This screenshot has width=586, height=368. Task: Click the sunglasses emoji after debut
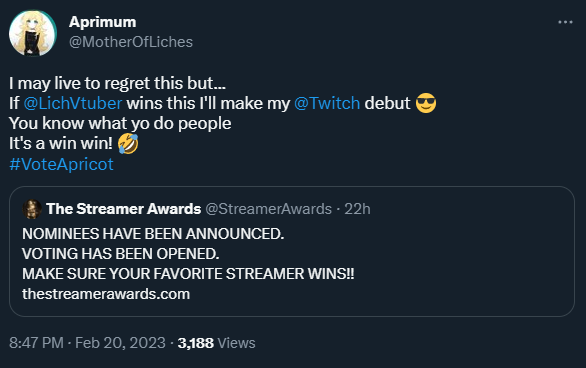click(426, 103)
